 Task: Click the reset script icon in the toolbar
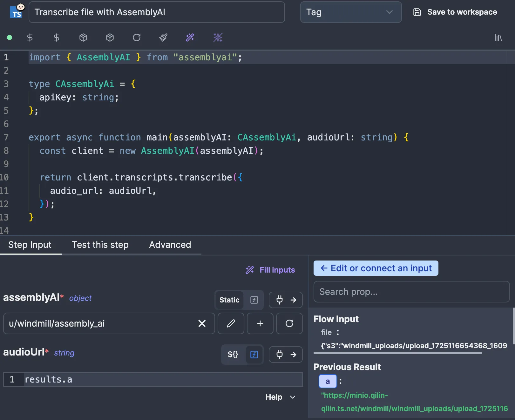click(x=136, y=37)
